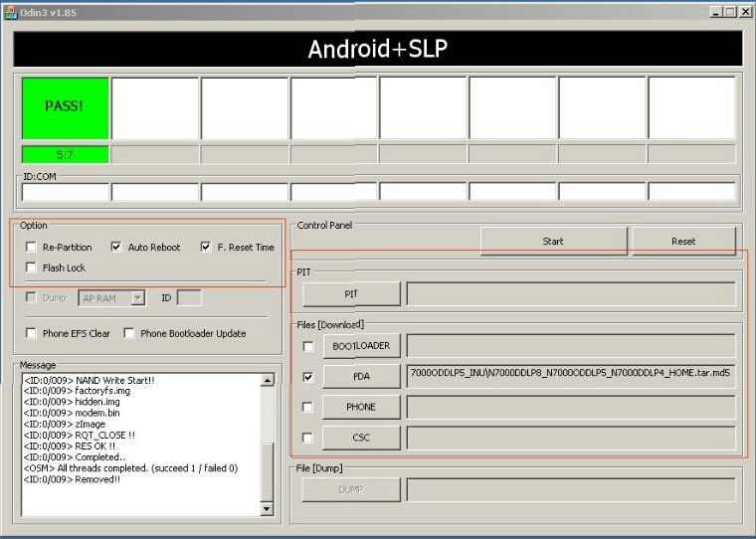The width and height of the screenshot is (756, 539).
Task: Click the 'zImage' log line
Action: coord(64,425)
